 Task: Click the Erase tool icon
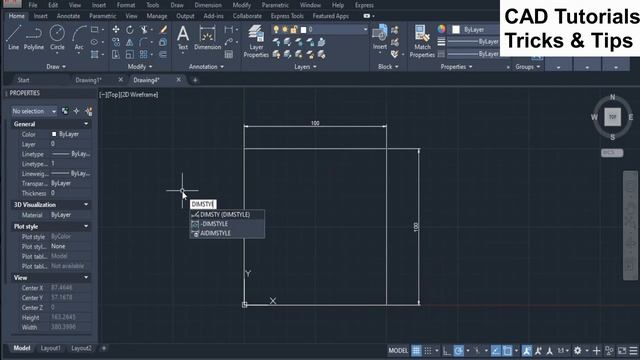pos(163,30)
